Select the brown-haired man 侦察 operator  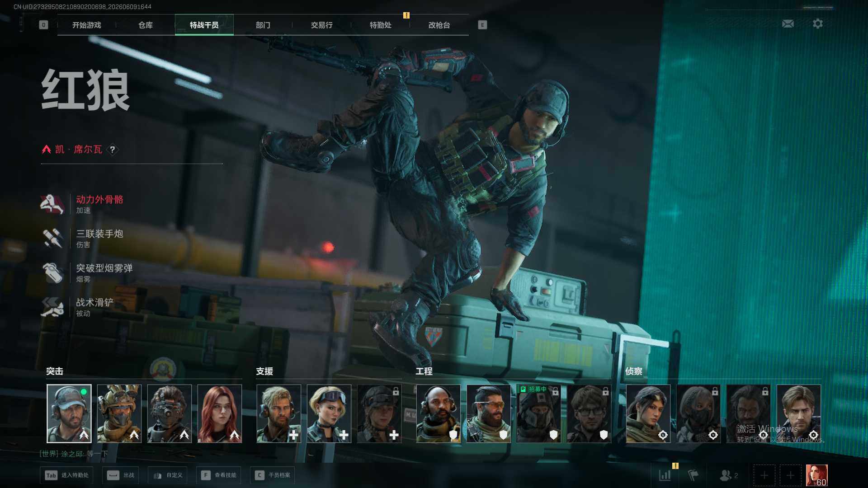click(799, 413)
